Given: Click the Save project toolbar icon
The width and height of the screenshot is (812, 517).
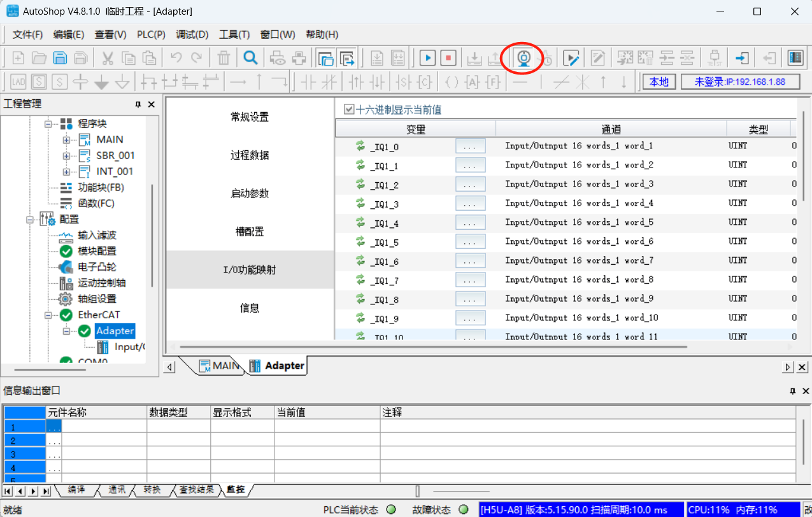Looking at the screenshot, I should pyautogui.click(x=60, y=58).
